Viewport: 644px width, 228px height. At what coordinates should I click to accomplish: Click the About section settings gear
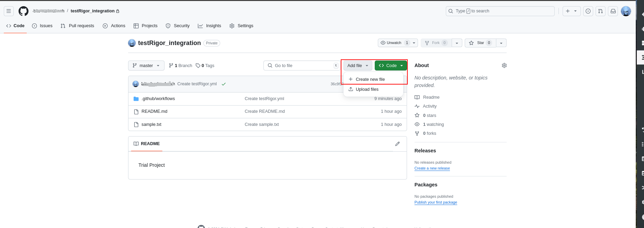coord(504,65)
